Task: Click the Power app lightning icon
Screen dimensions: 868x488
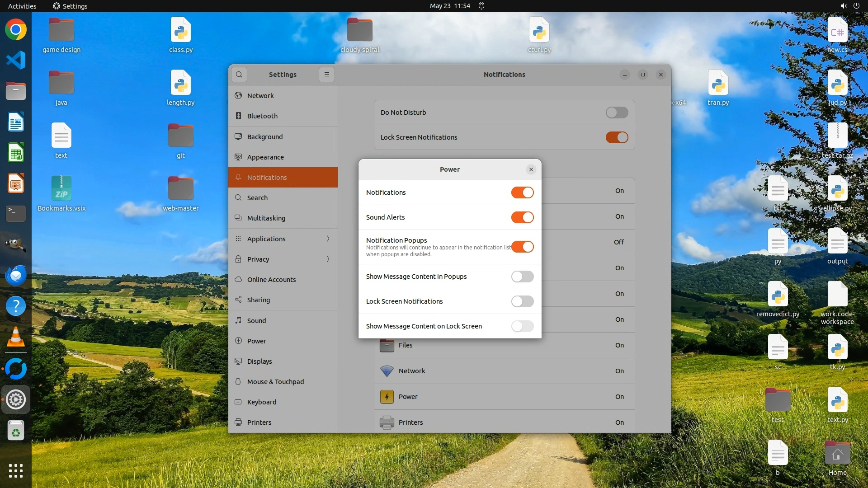Action: 387,397
